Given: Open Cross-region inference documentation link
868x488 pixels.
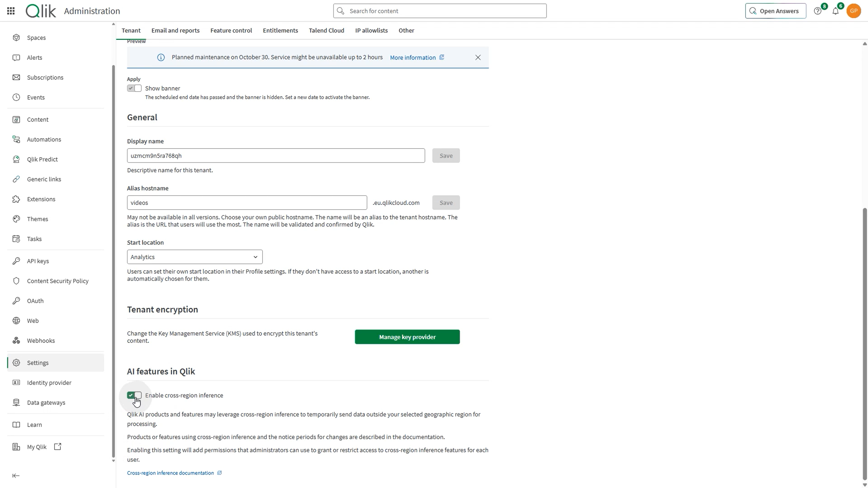Looking at the screenshot, I should click(174, 473).
